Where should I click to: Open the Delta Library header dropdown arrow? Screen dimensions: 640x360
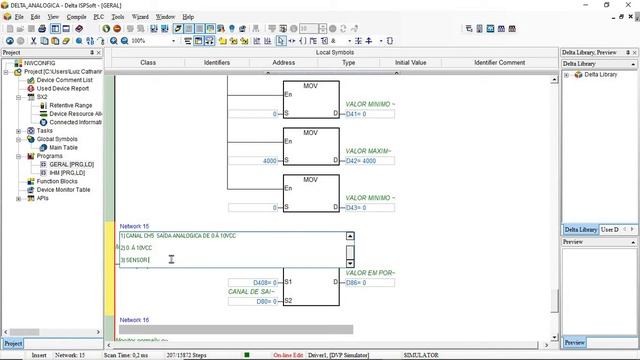[633, 64]
